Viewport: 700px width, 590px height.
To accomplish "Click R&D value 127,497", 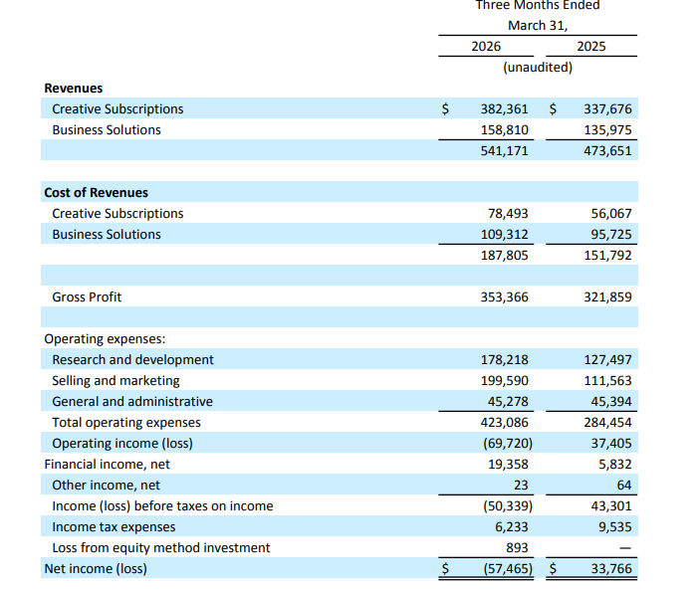I will 607,360.
